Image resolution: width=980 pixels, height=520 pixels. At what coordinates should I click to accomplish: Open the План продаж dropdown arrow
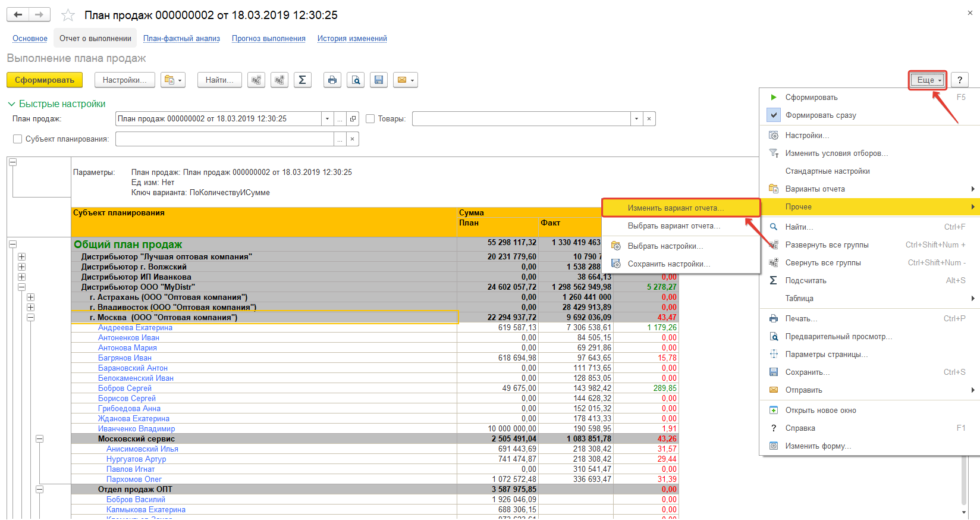[327, 119]
